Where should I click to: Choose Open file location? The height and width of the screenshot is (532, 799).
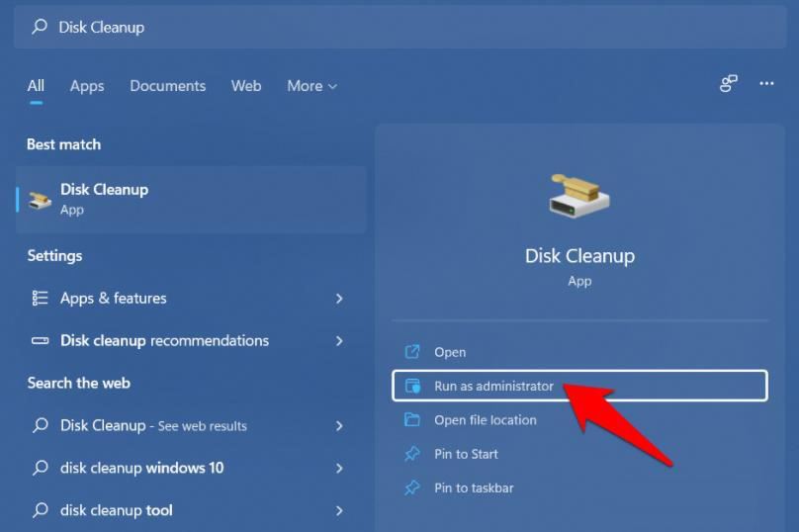579,420
